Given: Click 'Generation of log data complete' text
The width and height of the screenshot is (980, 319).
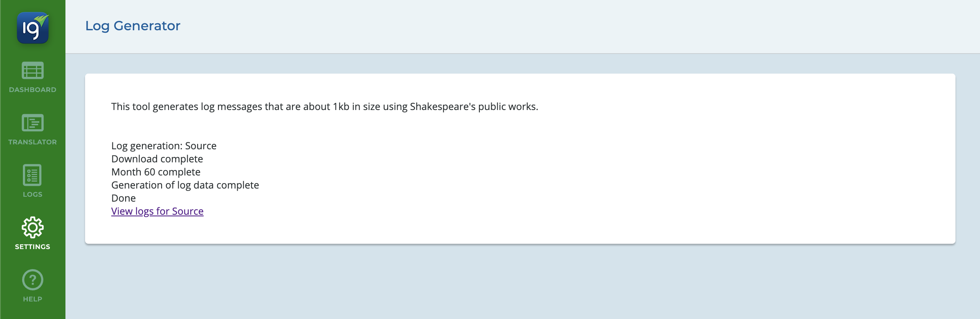Looking at the screenshot, I should coord(185,185).
